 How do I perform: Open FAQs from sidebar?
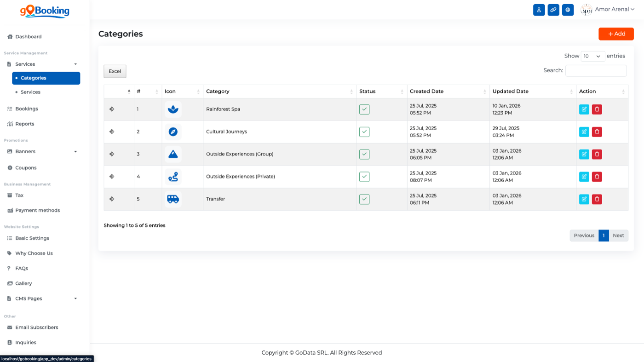pos(22,268)
